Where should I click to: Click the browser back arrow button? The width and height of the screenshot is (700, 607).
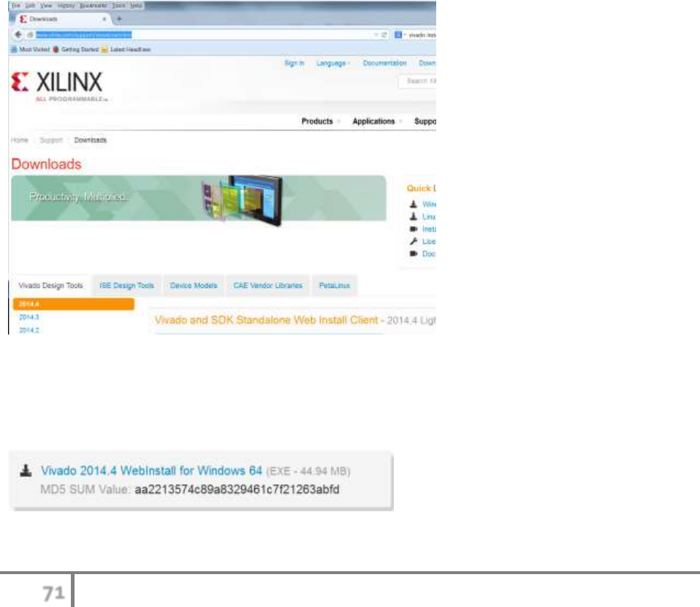18,34
